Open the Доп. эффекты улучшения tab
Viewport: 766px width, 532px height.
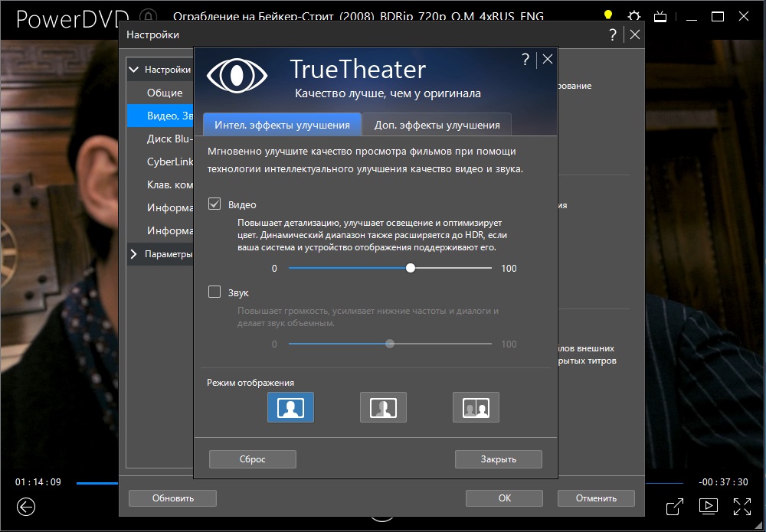coord(437,125)
